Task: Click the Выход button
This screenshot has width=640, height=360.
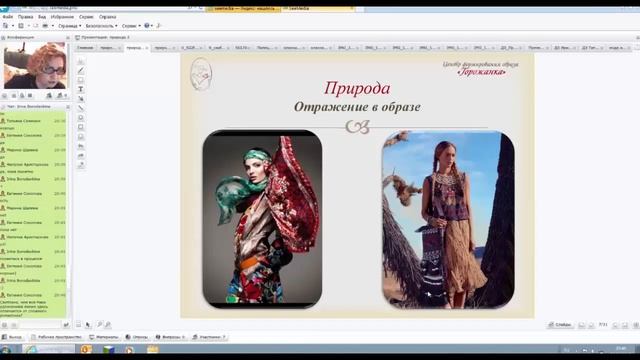Action: (12, 338)
